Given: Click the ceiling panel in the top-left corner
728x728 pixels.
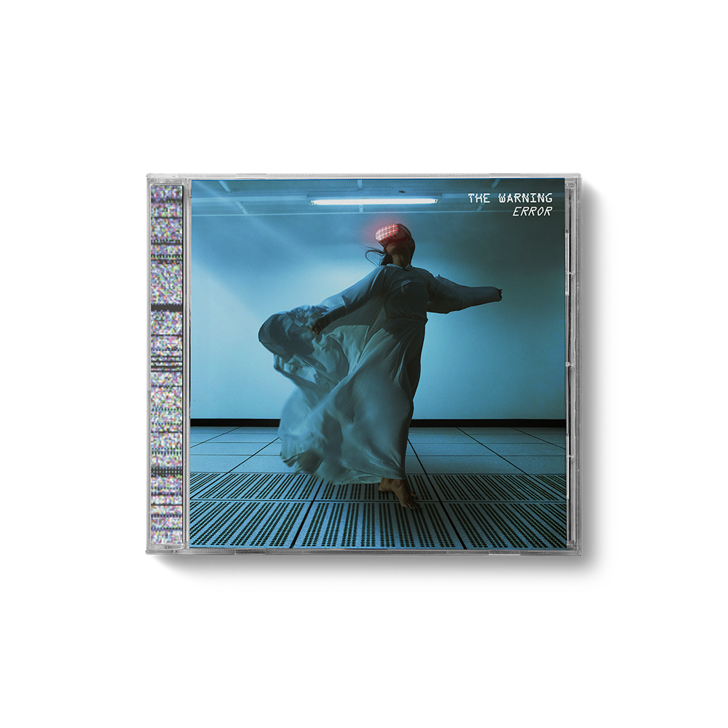Looking at the screenshot, I should 218,191.
